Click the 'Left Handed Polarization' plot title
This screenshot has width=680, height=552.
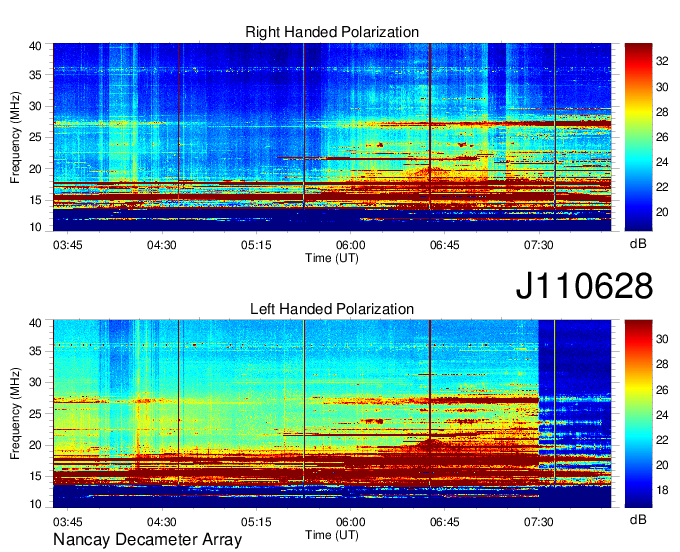click(332, 309)
